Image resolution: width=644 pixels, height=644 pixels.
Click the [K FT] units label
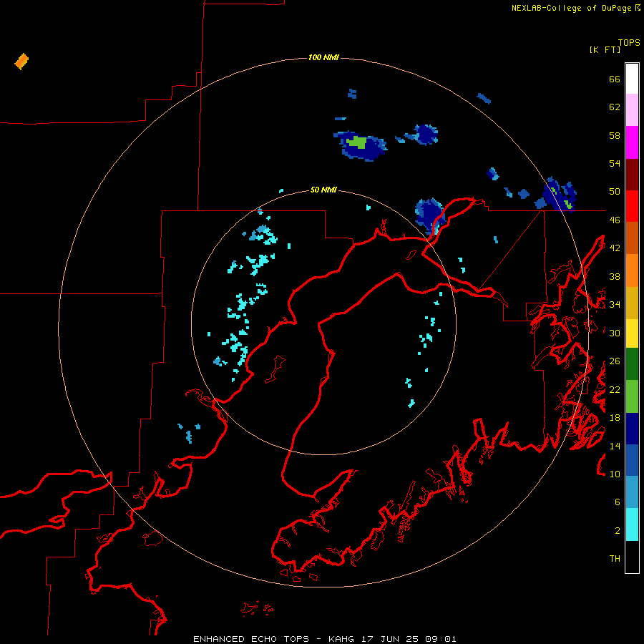[605, 49]
